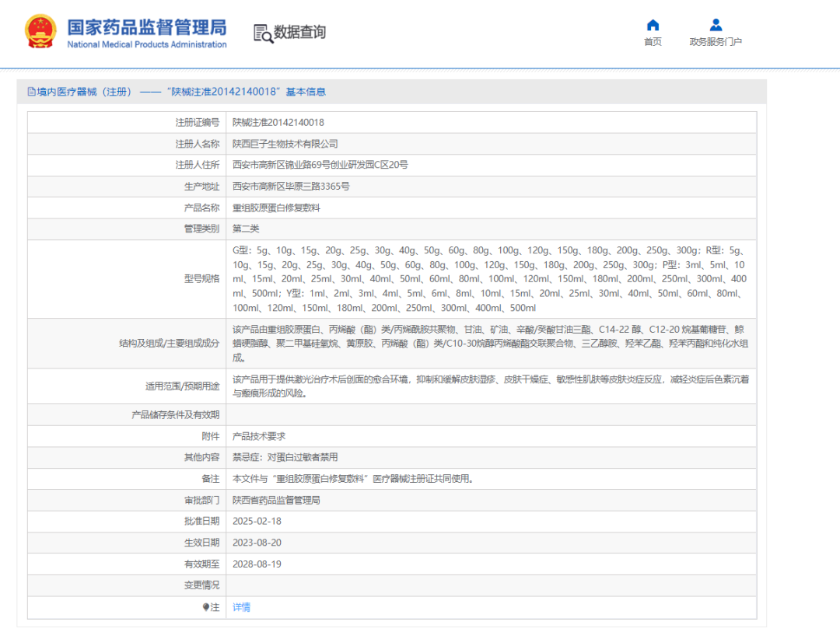Select effective date 2023-08-20
The image size is (840, 639).
257,543
